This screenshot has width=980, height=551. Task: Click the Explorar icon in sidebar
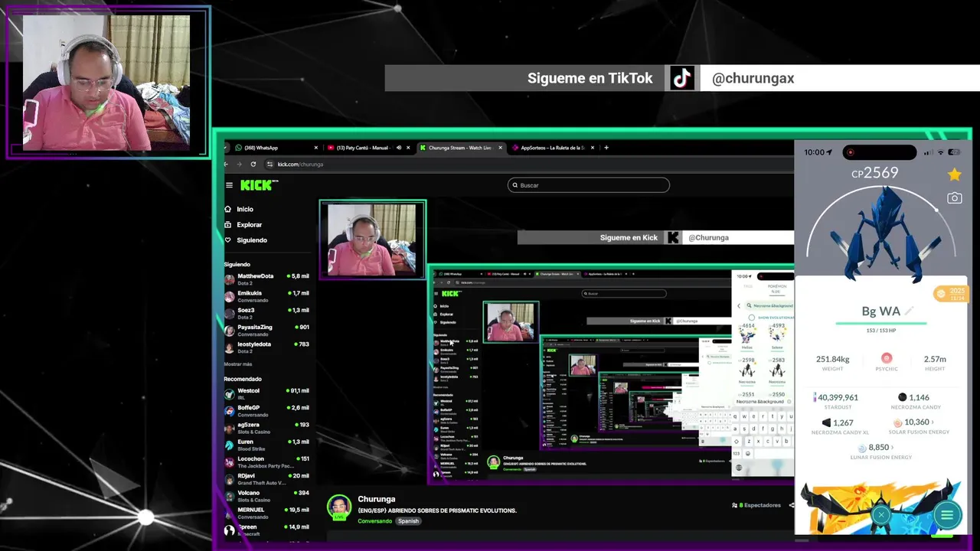tap(228, 225)
